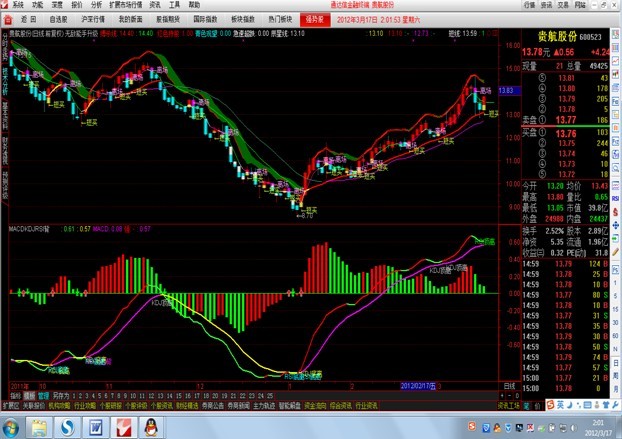Viewport: 622px width, 439px height.
Task: Open 自选股 watchlist
Action: [58, 19]
